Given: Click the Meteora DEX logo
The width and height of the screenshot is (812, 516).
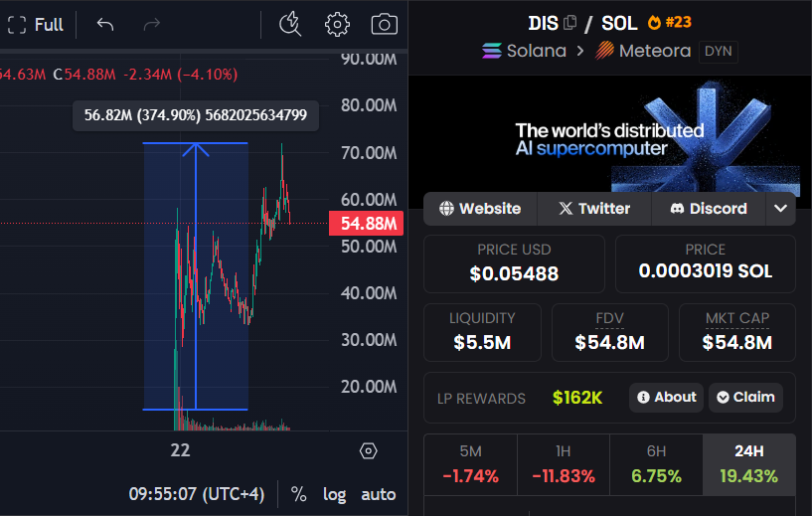Looking at the screenshot, I should pyautogui.click(x=604, y=51).
